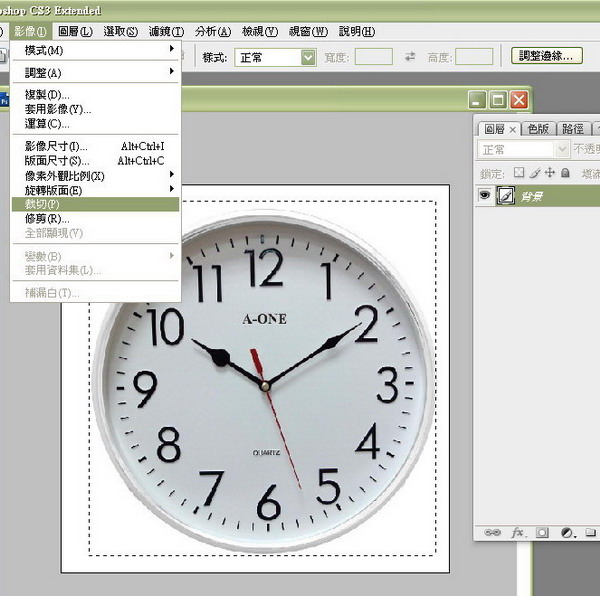
Task: Open the 分析(A) menu
Action: pyautogui.click(x=213, y=31)
